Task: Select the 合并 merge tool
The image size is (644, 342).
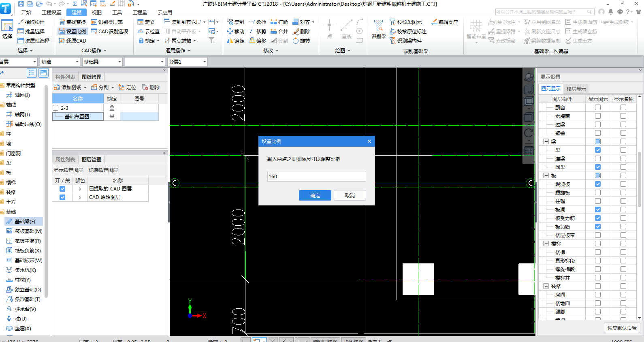Action: coord(279,31)
